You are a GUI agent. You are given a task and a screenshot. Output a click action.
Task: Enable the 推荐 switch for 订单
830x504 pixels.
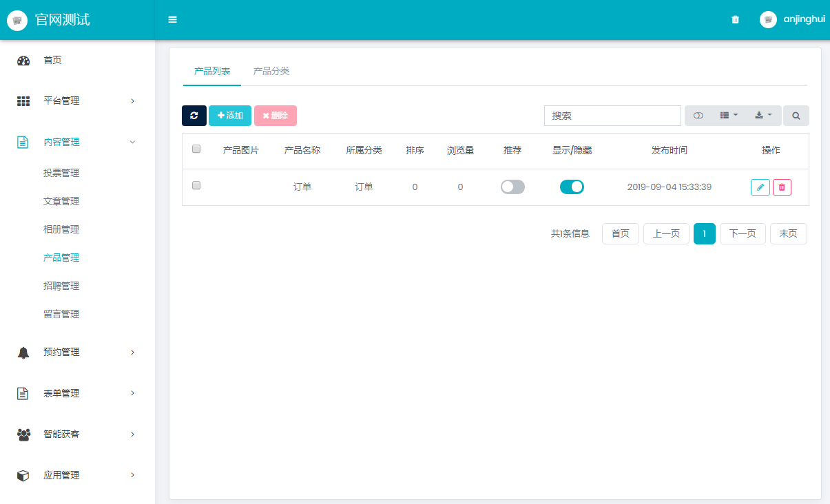(x=512, y=187)
